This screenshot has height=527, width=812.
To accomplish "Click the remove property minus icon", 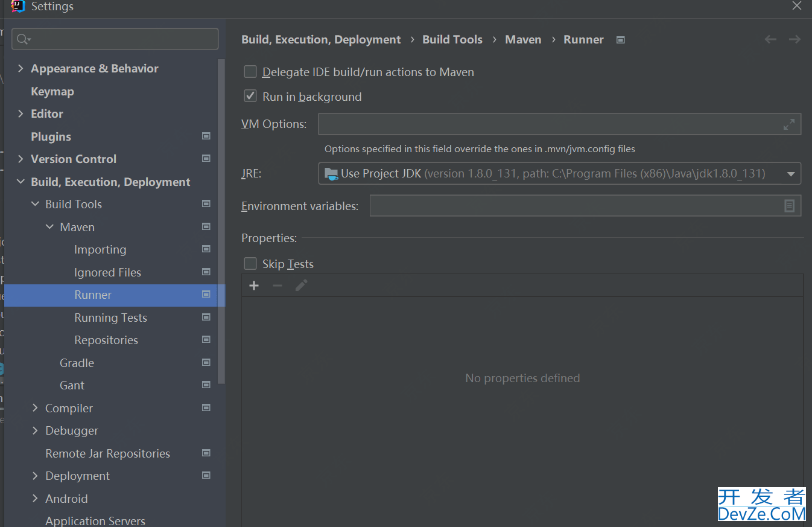I will point(278,286).
